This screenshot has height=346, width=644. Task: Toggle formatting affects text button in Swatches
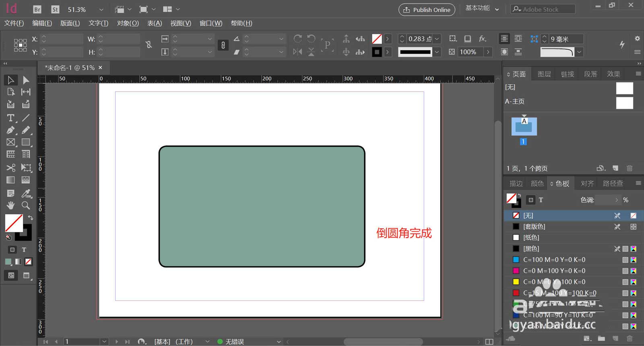pyautogui.click(x=541, y=200)
